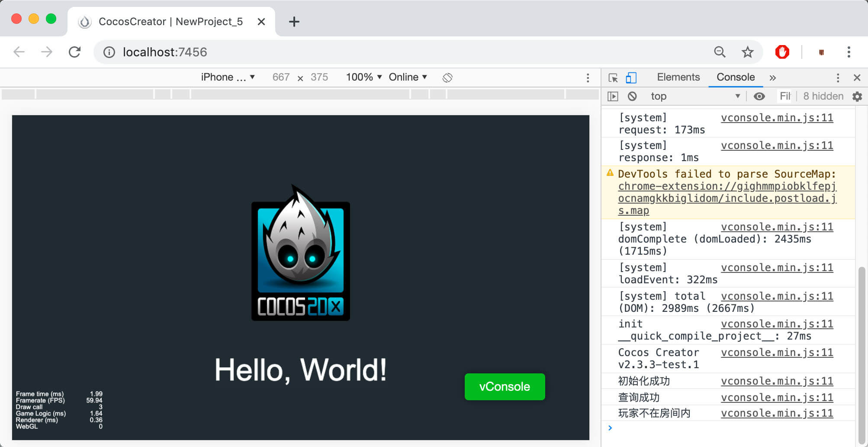Open source link for total DOM log
Viewport: 868px width, 447px height.
(777, 296)
